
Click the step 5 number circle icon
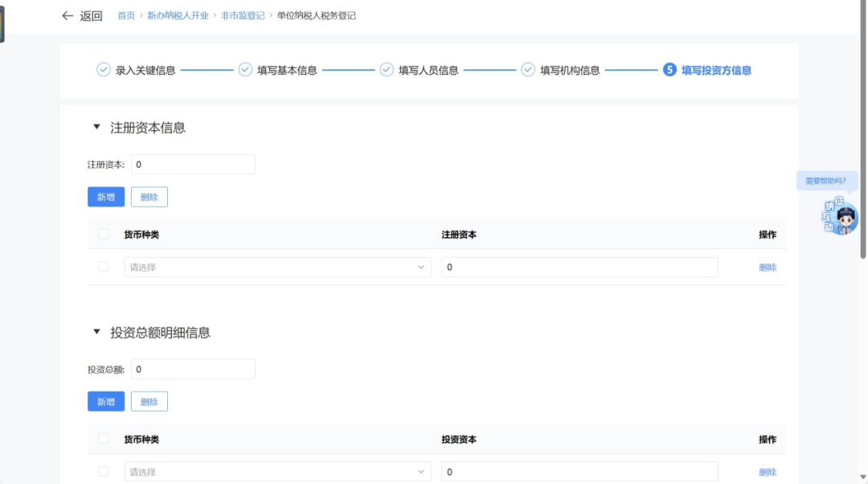(x=669, y=70)
